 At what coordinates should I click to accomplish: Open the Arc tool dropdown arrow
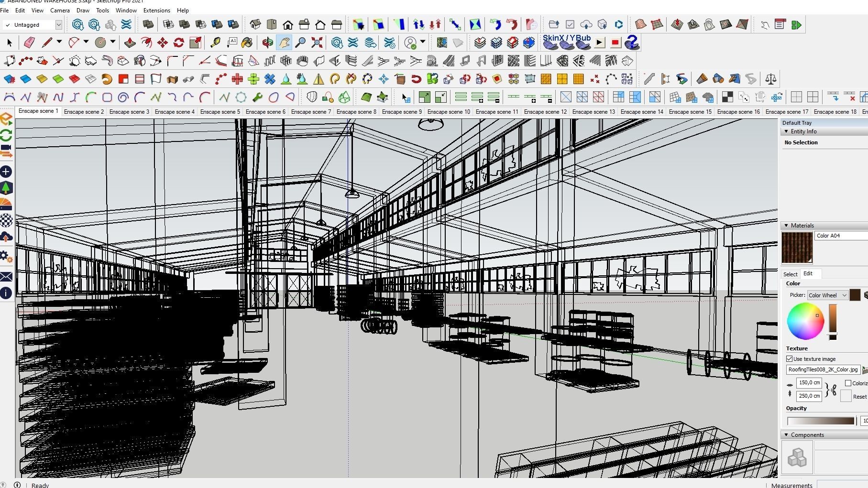(x=86, y=42)
